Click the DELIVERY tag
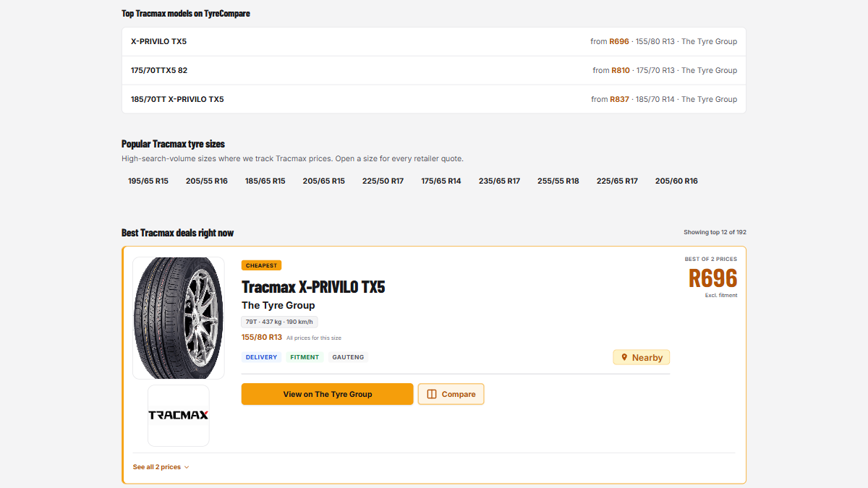Screen dimensions: 868x488 [261, 357]
